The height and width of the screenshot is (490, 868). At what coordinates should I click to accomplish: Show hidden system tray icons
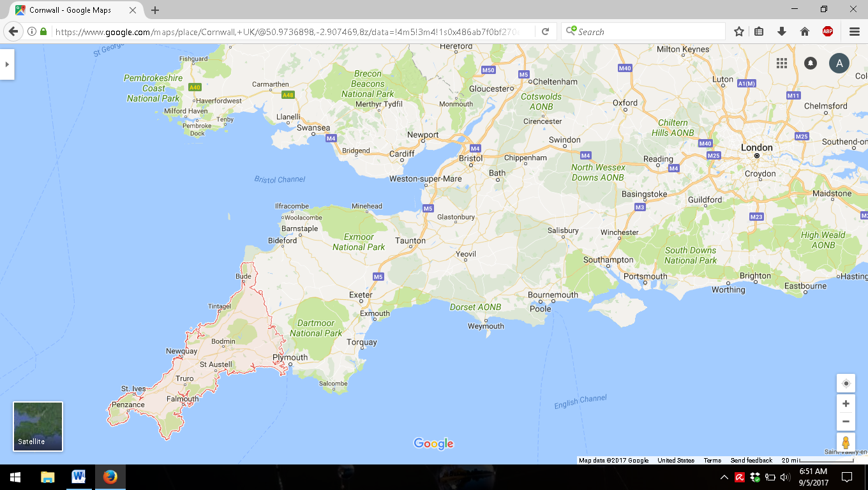[724, 477]
